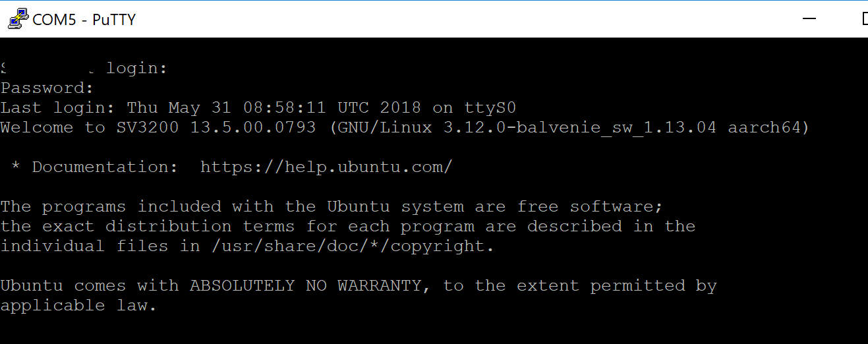Minimize the PuTTY window
Image resolution: width=868 pixels, height=344 pixels.
point(809,19)
